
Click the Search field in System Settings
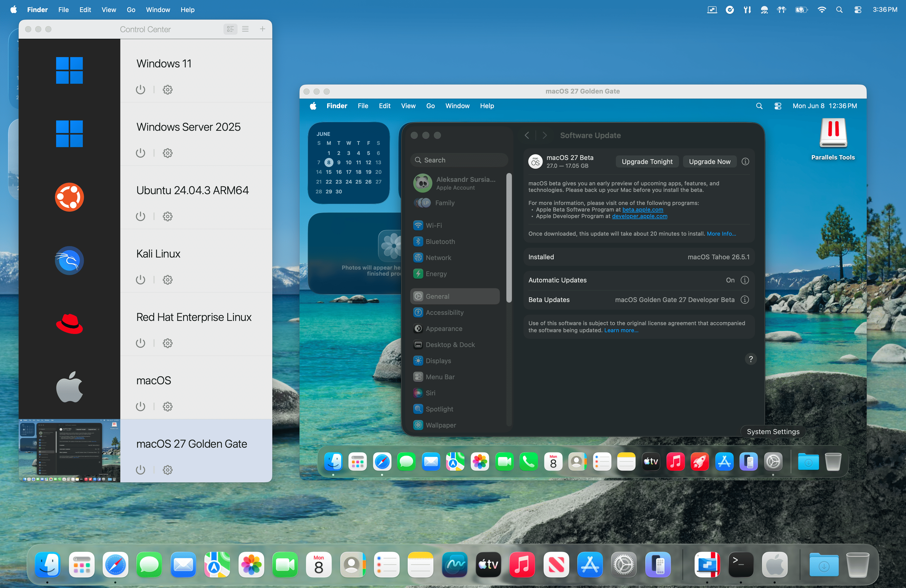(x=460, y=160)
